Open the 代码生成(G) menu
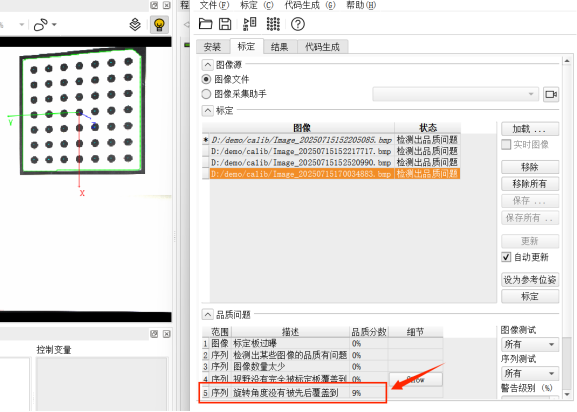This screenshot has width=577, height=412. 310,5
